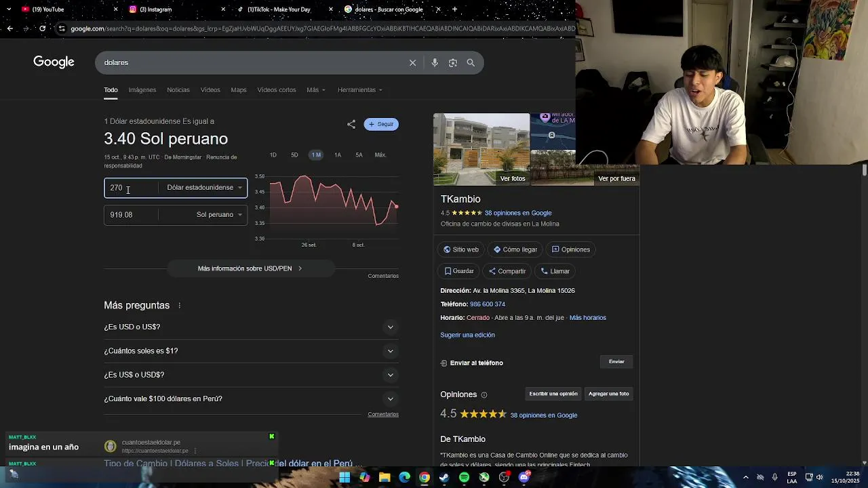Screen dimensions: 868x488
Task: Open the source currency Dólar estadounidense dropdown
Action: coord(204,188)
